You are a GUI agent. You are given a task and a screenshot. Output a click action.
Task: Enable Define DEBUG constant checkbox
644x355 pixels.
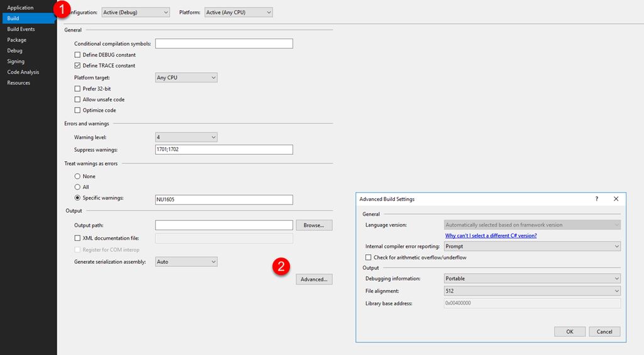pyautogui.click(x=78, y=55)
